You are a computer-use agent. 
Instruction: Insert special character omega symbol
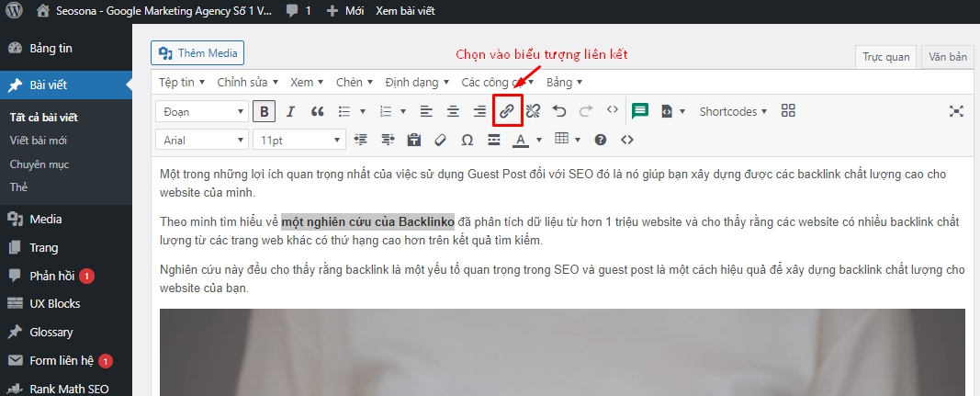[467, 140]
